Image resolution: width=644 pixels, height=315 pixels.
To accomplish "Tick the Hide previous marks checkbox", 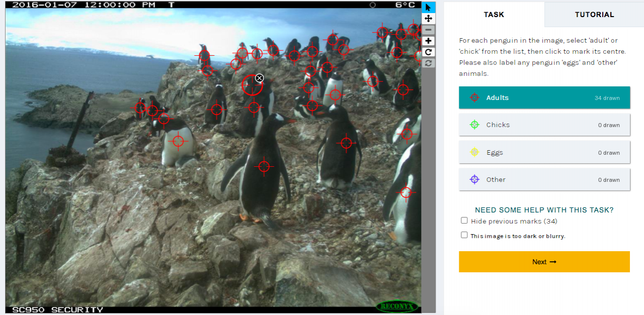I will 464,221.
